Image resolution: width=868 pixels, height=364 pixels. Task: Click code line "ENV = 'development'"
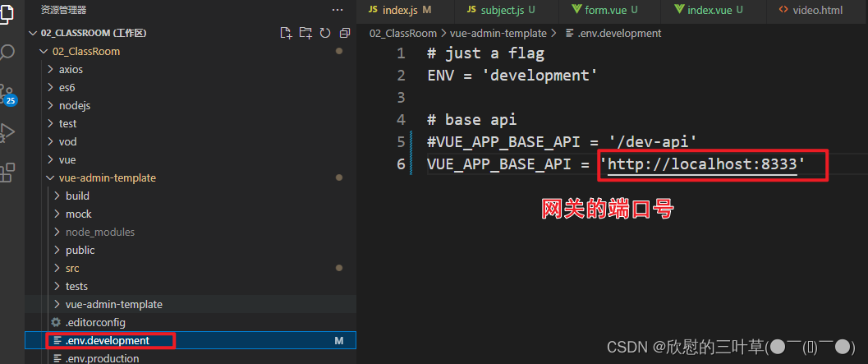512,76
